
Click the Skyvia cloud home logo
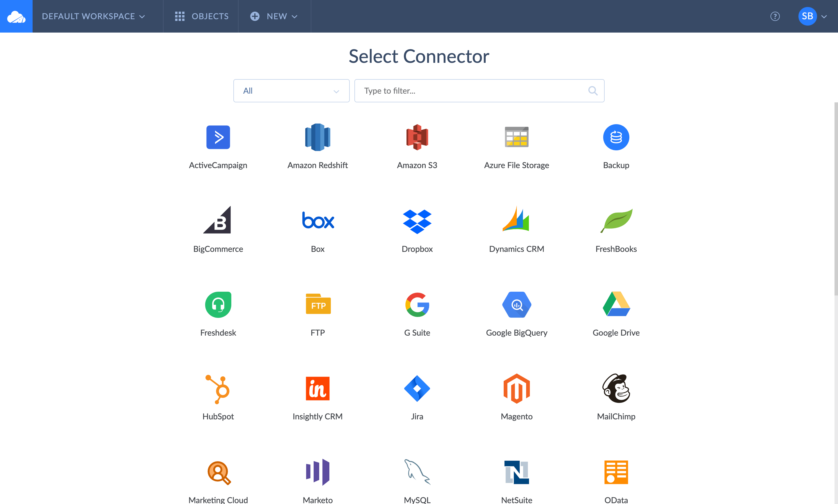16,16
